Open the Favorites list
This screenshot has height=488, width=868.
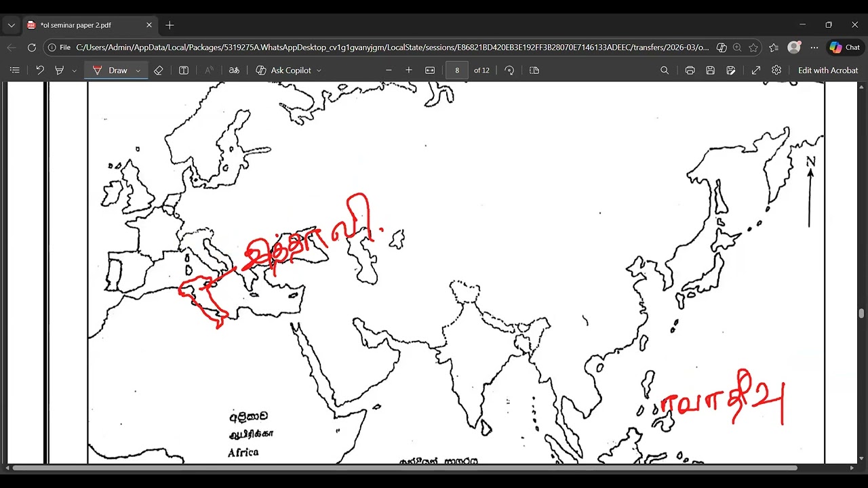click(x=774, y=47)
